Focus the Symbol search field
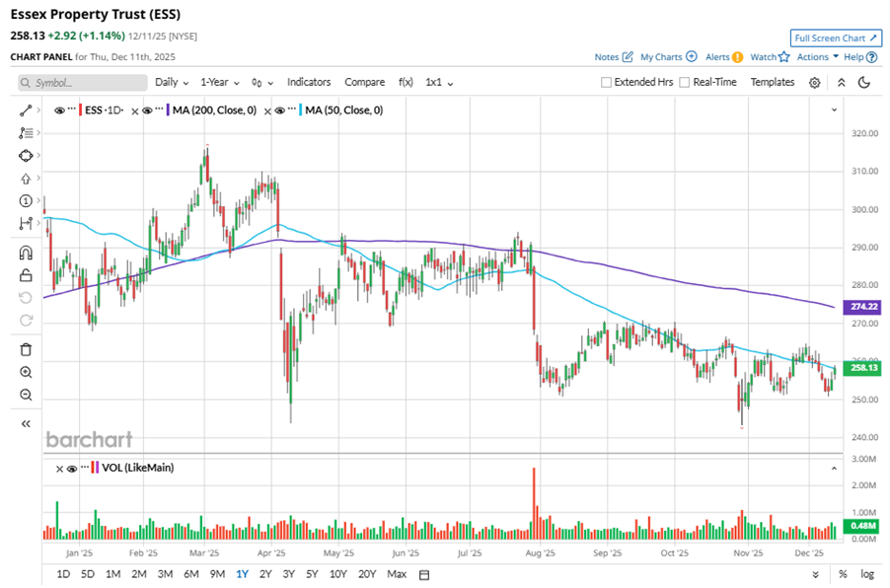The image size is (890, 588). [83, 83]
